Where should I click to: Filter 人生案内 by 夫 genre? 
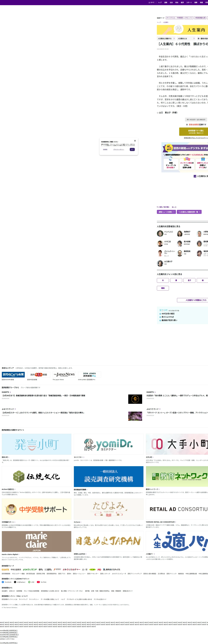(163, 281)
